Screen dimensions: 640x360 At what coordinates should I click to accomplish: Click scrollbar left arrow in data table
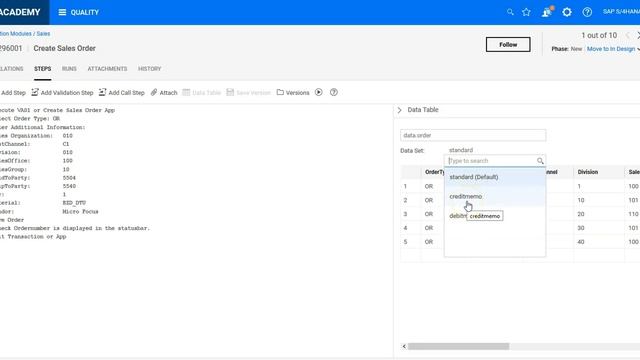404,346
